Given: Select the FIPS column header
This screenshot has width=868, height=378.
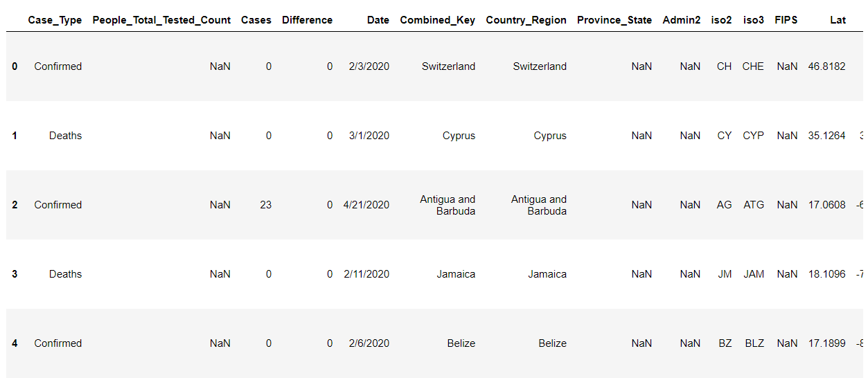Looking at the screenshot, I should (x=786, y=20).
